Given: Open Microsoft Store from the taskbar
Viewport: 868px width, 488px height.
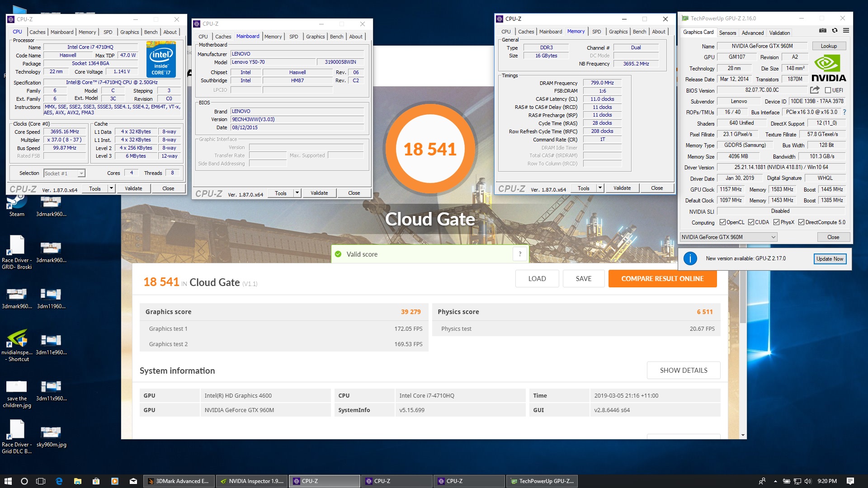Looking at the screenshot, I should click(x=96, y=481).
